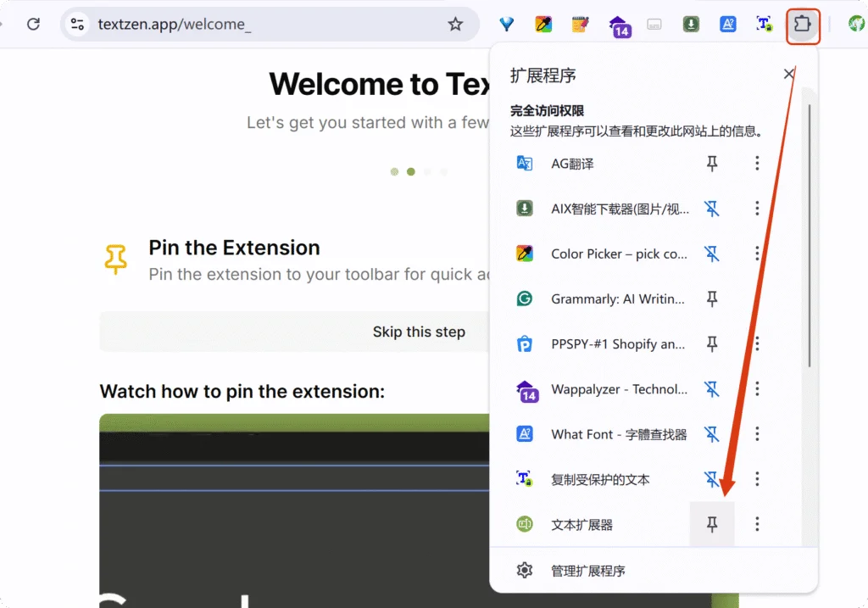Reload the page
868x608 pixels.
[x=33, y=25]
